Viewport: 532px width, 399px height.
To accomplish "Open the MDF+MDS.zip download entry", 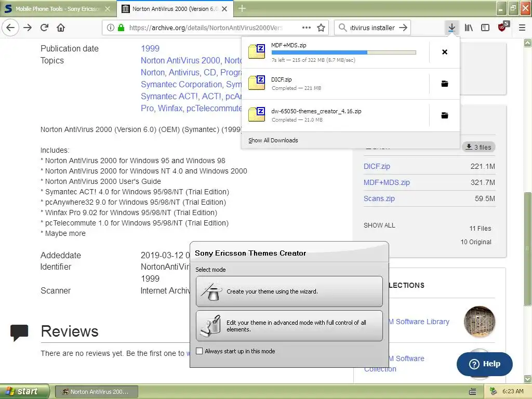I will tap(335, 52).
